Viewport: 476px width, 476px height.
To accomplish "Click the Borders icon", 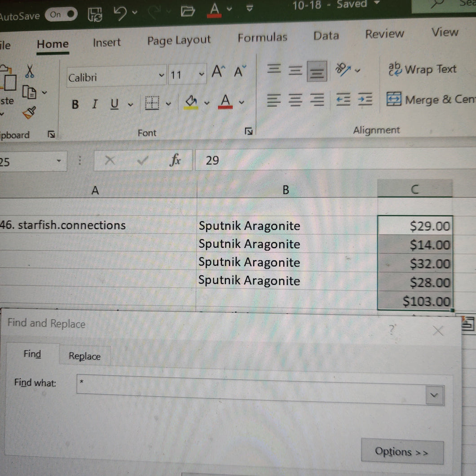I will pyautogui.click(x=152, y=103).
